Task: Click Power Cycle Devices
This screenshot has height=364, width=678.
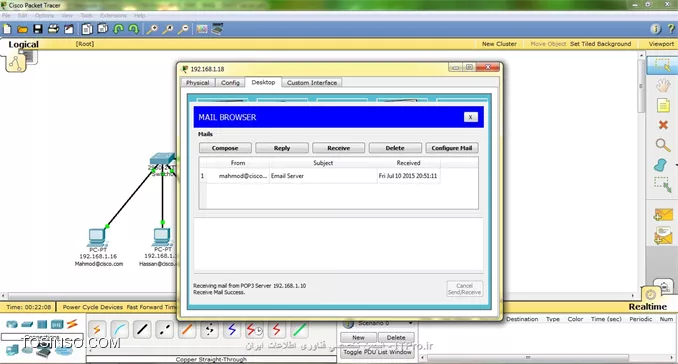Action: 93,307
